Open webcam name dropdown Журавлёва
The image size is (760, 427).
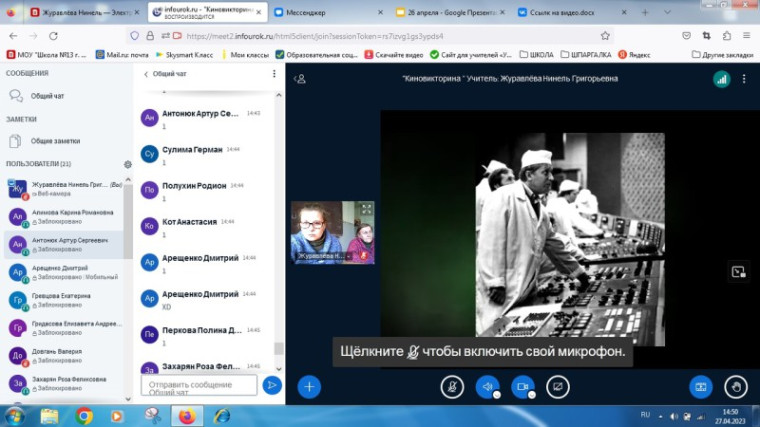pyautogui.click(x=324, y=255)
